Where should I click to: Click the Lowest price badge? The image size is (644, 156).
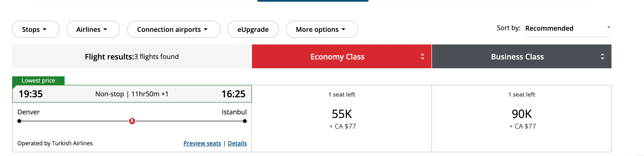coord(38,81)
